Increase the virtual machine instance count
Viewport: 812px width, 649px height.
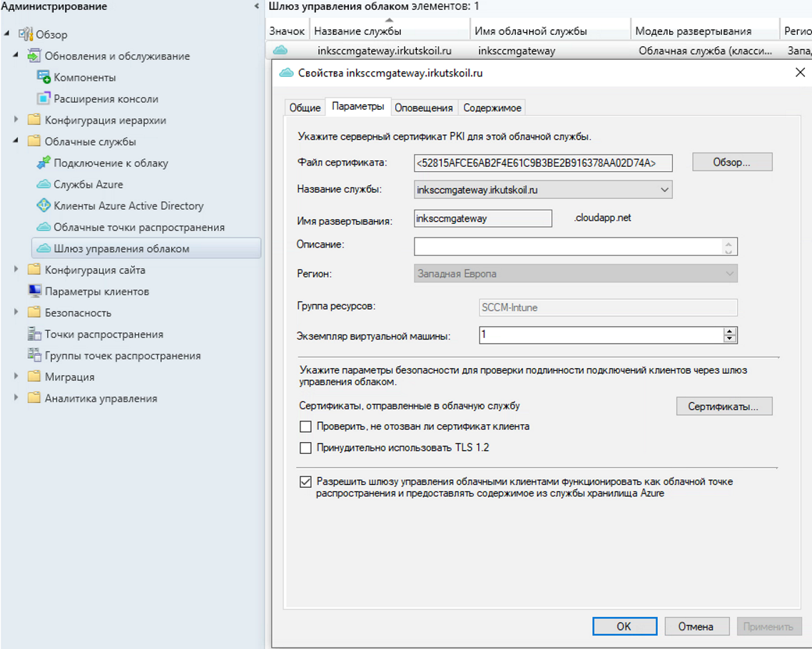point(730,331)
